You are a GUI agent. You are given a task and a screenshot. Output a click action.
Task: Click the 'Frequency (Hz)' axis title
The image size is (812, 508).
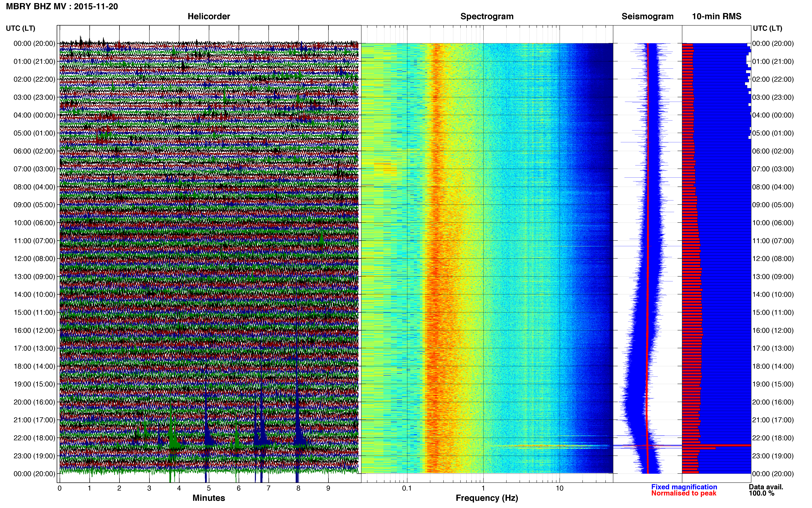(x=487, y=498)
